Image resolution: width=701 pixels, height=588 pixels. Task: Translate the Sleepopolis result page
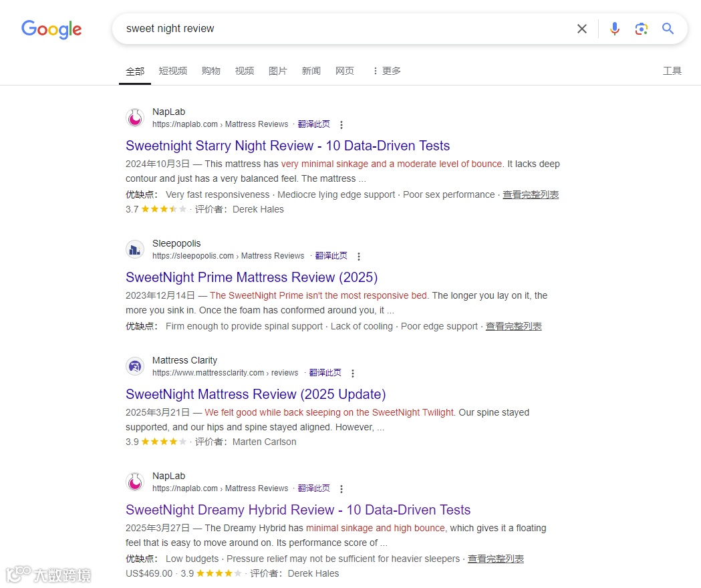(x=331, y=256)
